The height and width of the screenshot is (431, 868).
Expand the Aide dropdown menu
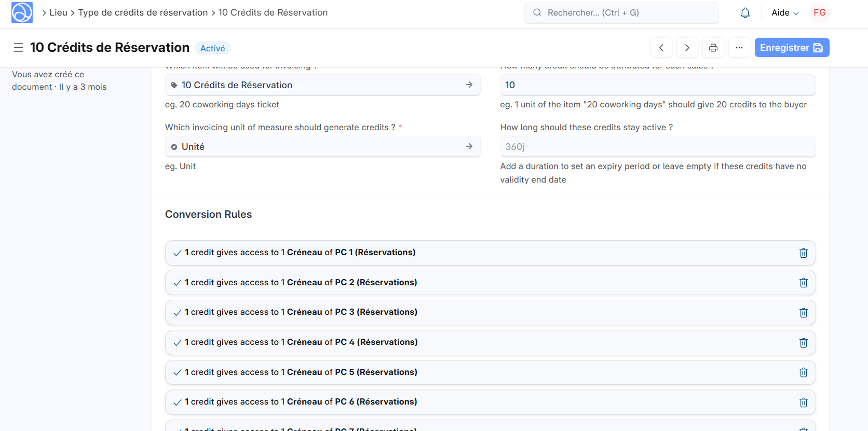point(784,13)
